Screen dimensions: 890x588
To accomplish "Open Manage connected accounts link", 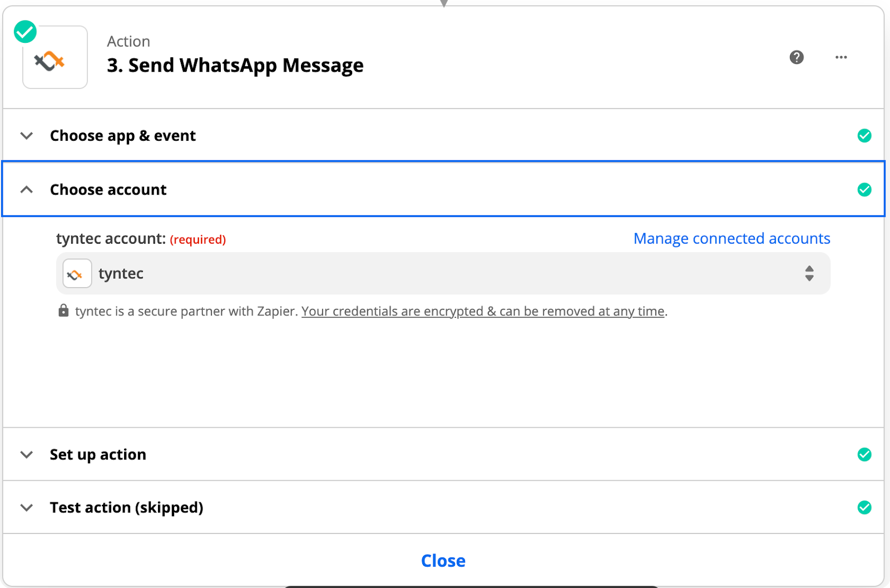I will point(732,239).
